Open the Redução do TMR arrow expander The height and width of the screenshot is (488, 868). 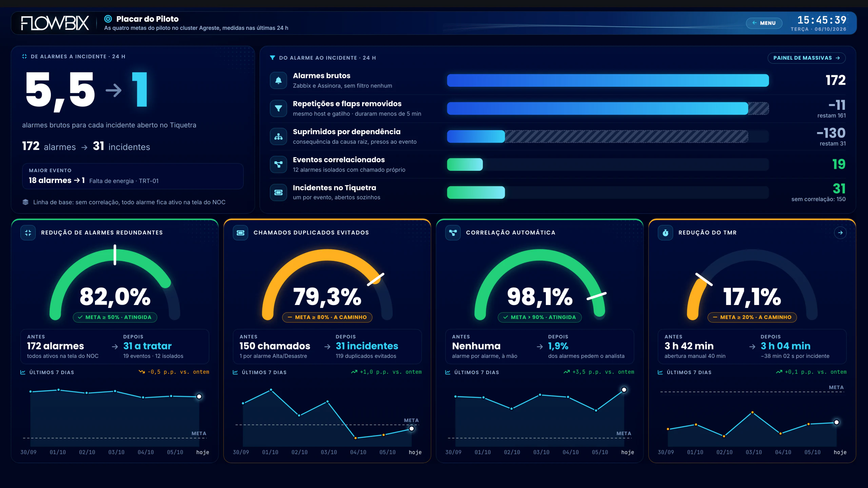pyautogui.click(x=840, y=233)
